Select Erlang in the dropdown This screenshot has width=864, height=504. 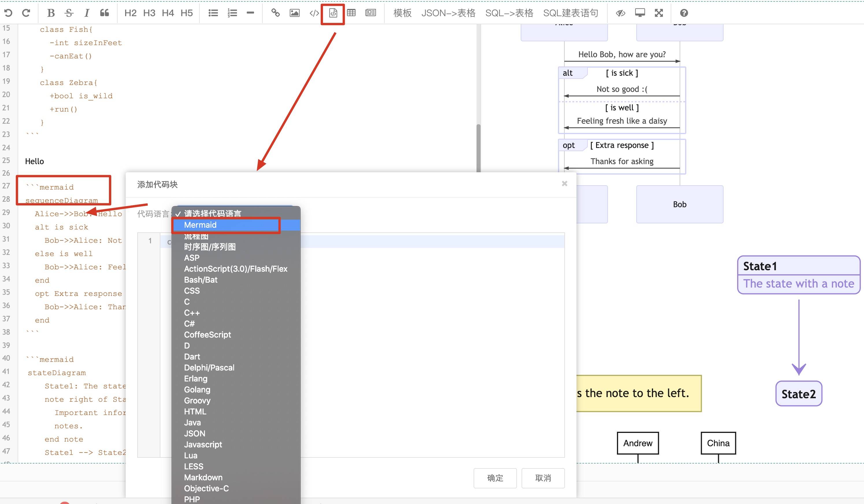coord(236,379)
